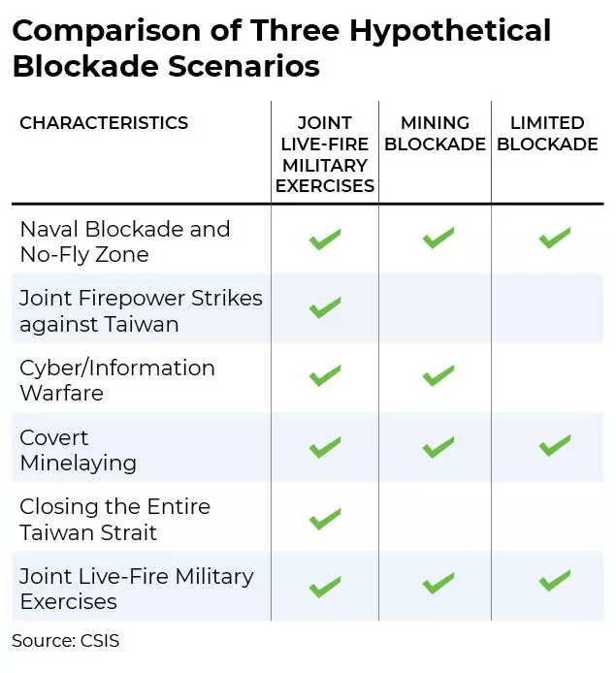Click the Naval Blockade checkmark under Limited Blockade
The image size is (616, 673).
pyautogui.click(x=554, y=238)
